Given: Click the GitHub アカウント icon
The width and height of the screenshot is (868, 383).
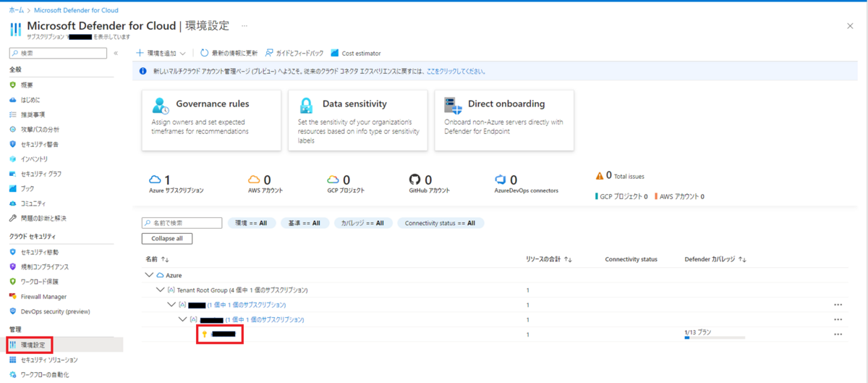Looking at the screenshot, I should [x=414, y=180].
